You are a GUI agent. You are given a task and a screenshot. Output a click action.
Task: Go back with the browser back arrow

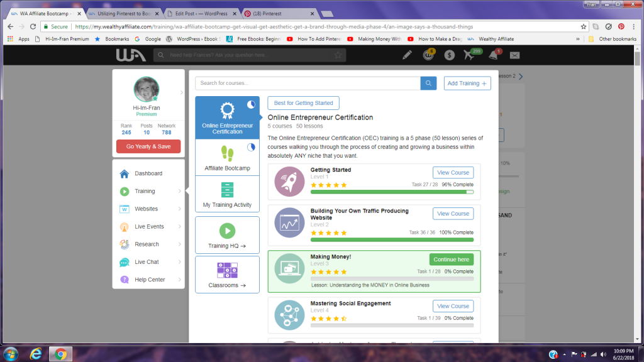[10, 26]
